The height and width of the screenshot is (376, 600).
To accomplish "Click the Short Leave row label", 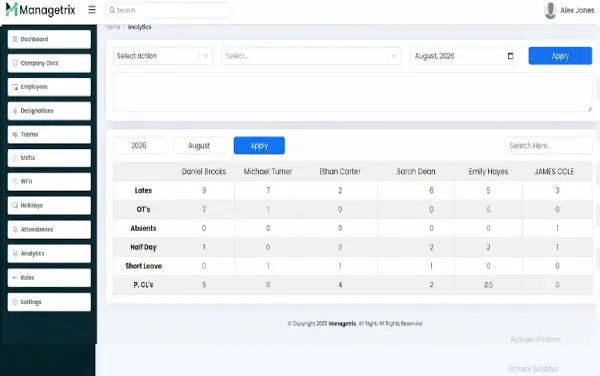I will [143, 266].
